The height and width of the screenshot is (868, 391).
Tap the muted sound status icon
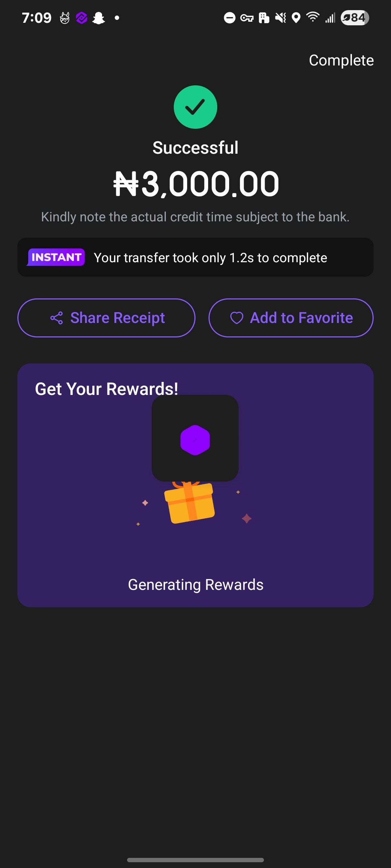click(281, 18)
